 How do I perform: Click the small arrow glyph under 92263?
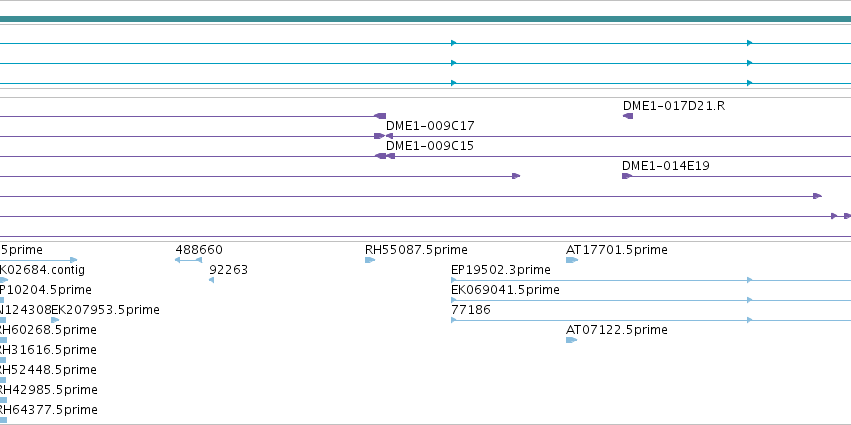212,280
